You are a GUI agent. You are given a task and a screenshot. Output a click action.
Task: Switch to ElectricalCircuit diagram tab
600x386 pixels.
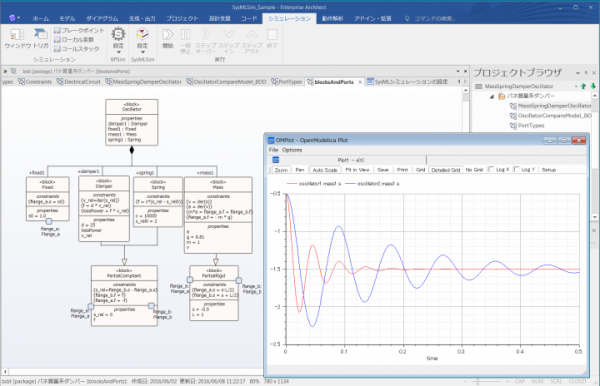click(79, 82)
